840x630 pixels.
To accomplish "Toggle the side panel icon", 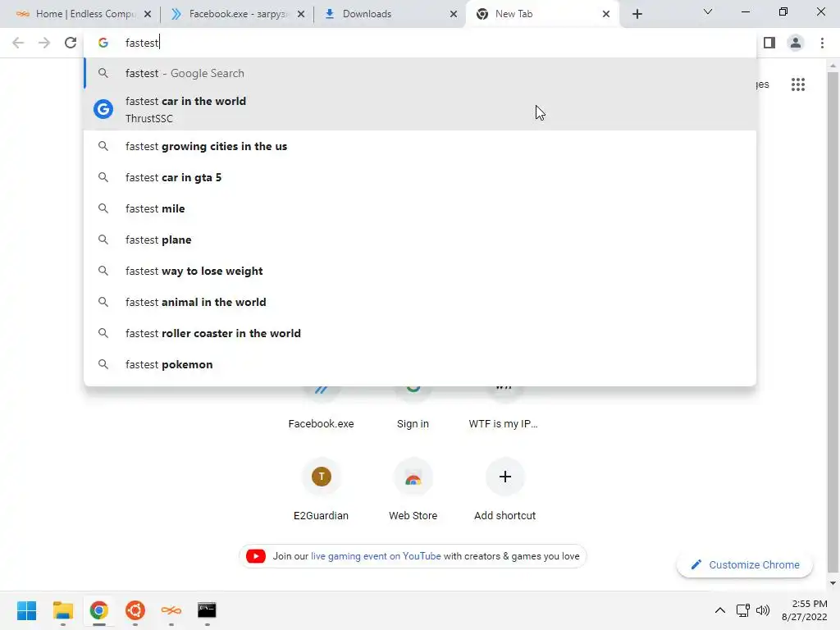I will [769, 43].
